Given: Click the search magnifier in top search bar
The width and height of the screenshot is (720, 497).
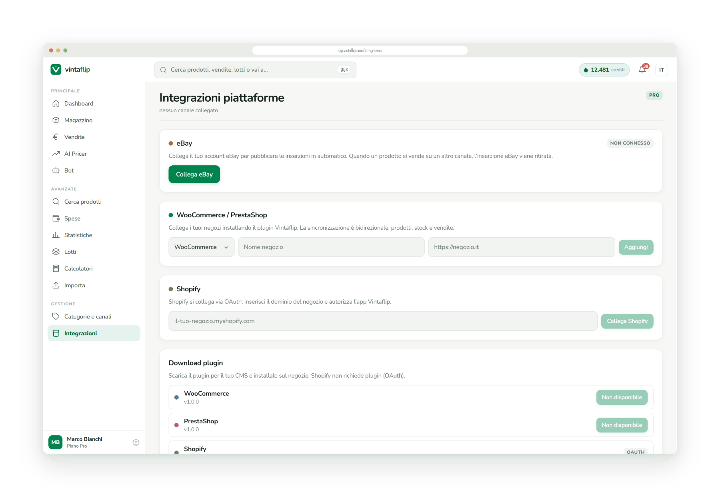Looking at the screenshot, I should pos(163,70).
